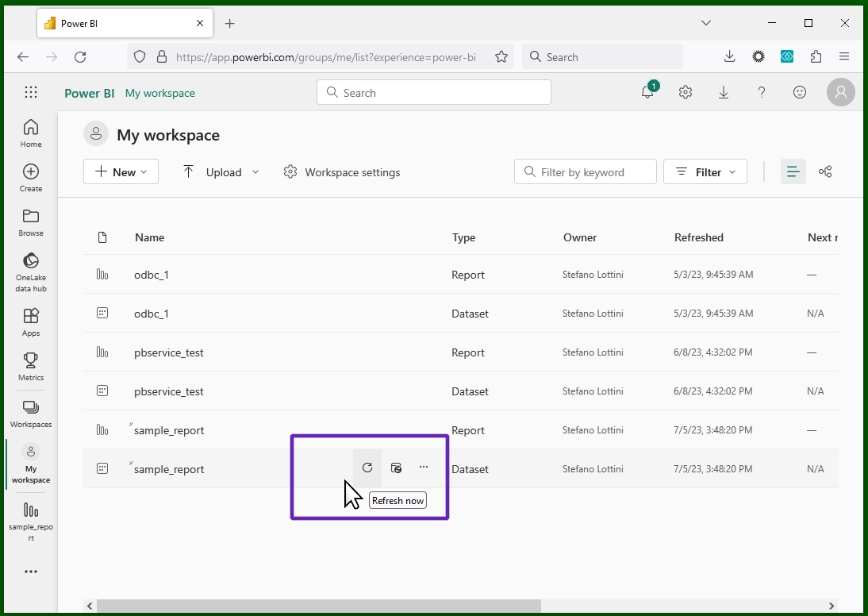868x616 pixels.
Task: Open tracking protection shield icon
Action: (x=140, y=56)
